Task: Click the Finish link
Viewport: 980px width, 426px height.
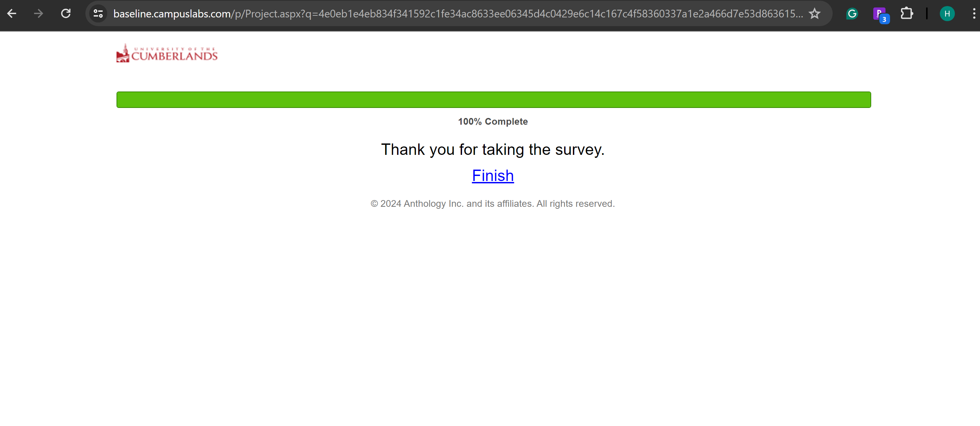Action: tap(493, 176)
